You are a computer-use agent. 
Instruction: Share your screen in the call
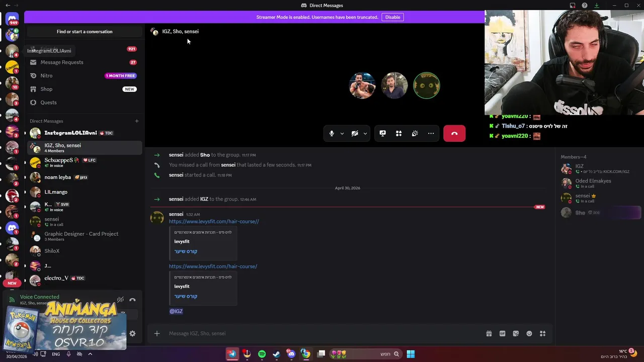point(383,133)
